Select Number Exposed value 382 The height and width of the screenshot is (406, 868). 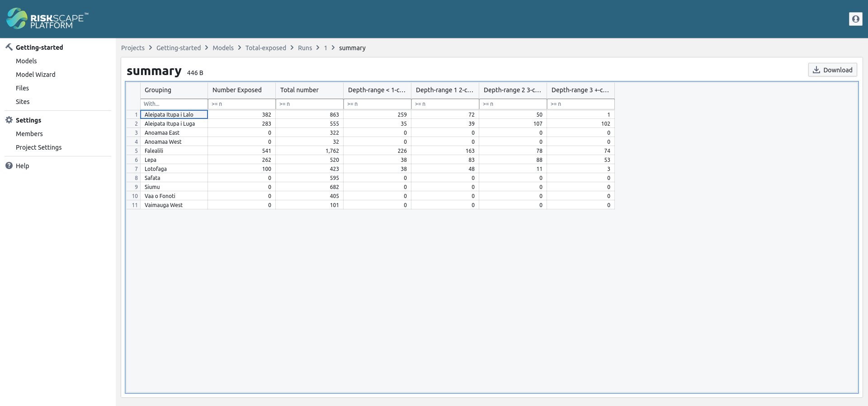coord(242,115)
